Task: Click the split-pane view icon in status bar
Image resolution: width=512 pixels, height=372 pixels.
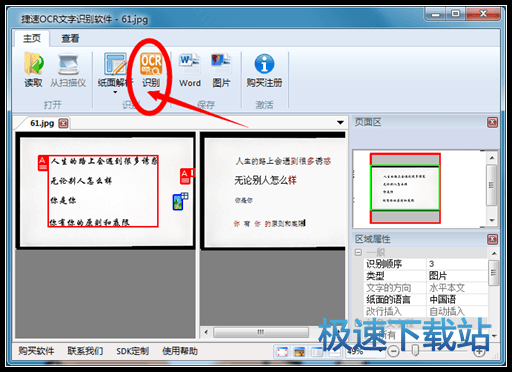Action: (317, 352)
